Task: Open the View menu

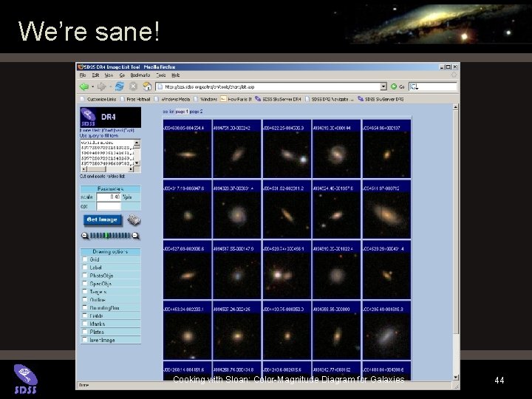Action: click(x=109, y=75)
